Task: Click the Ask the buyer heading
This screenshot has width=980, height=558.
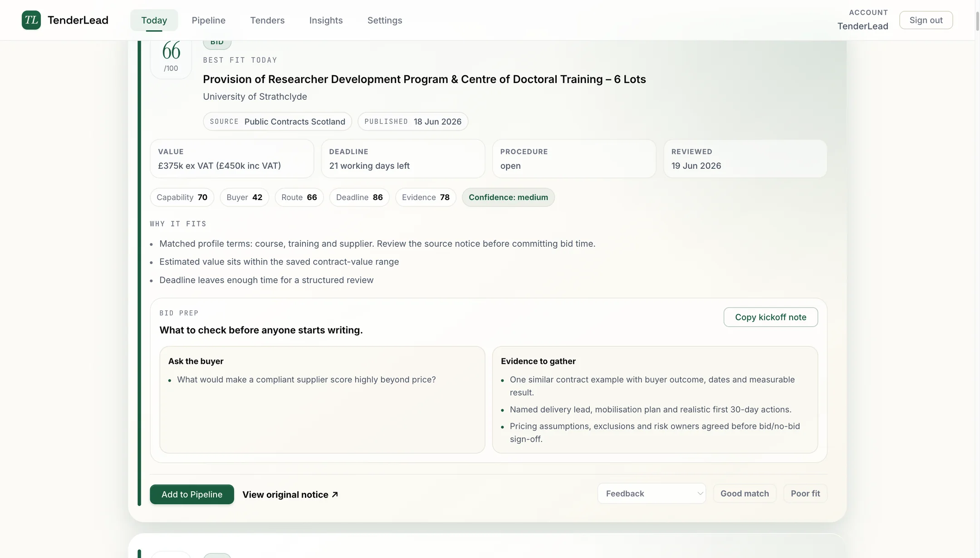Action: [196, 361]
